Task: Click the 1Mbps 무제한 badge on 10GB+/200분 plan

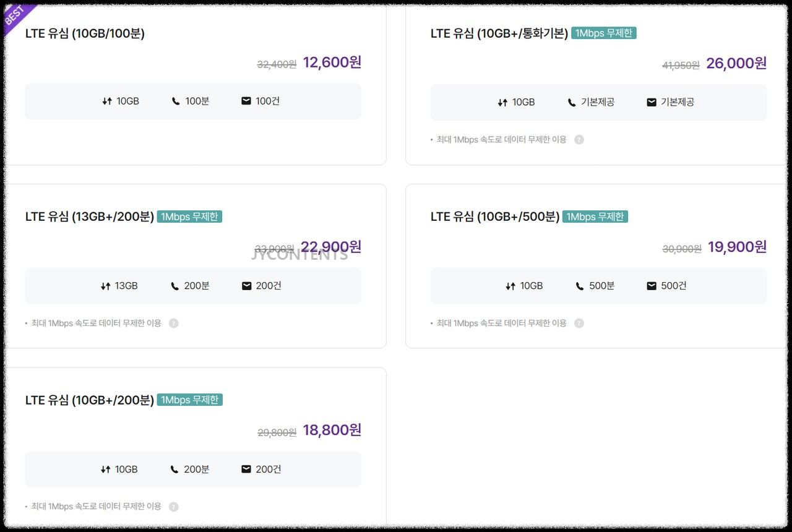Action: point(189,400)
